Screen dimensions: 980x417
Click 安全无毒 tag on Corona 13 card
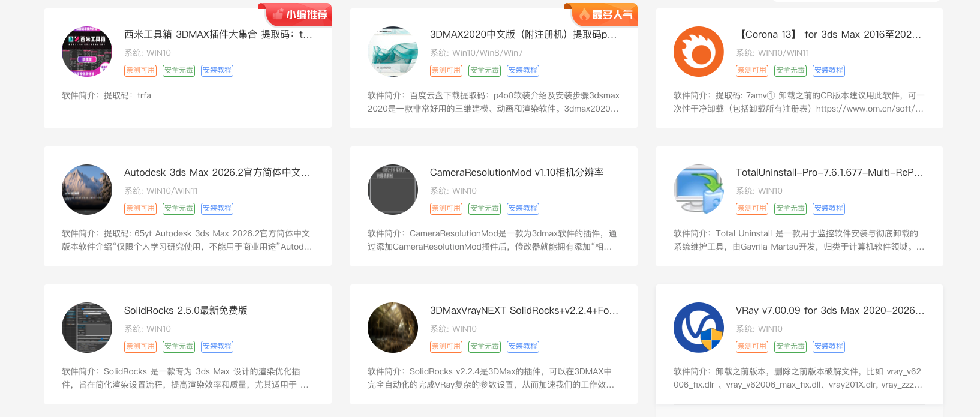pos(790,70)
